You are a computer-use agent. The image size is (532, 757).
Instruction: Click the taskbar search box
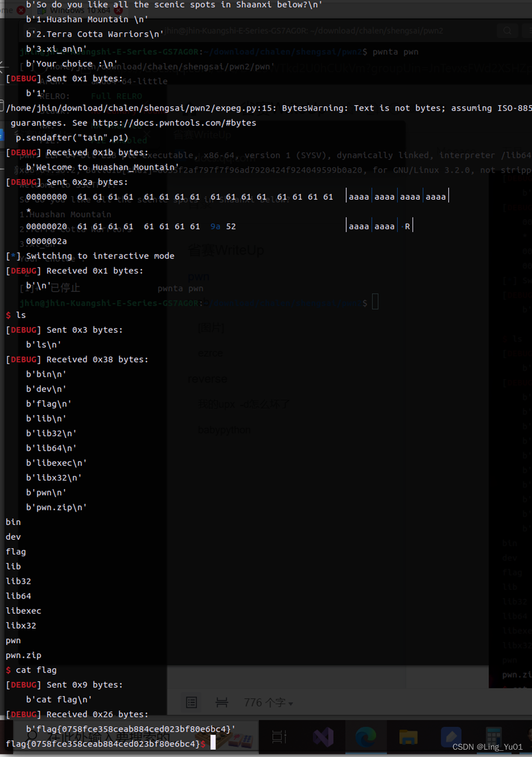(x=135, y=737)
